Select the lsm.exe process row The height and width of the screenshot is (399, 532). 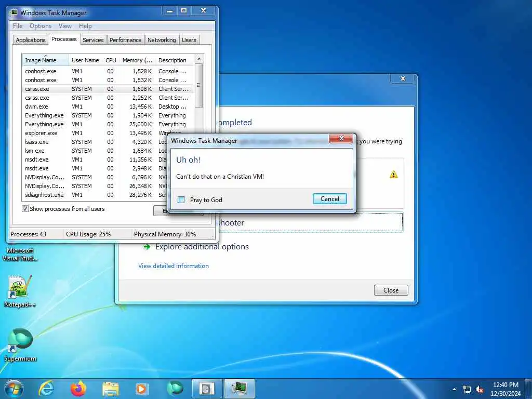click(x=95, y=151)
